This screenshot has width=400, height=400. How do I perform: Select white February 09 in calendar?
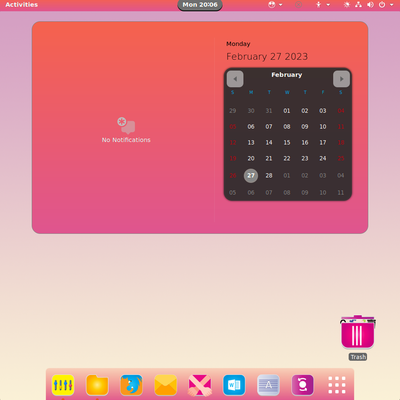click(305, 127)
